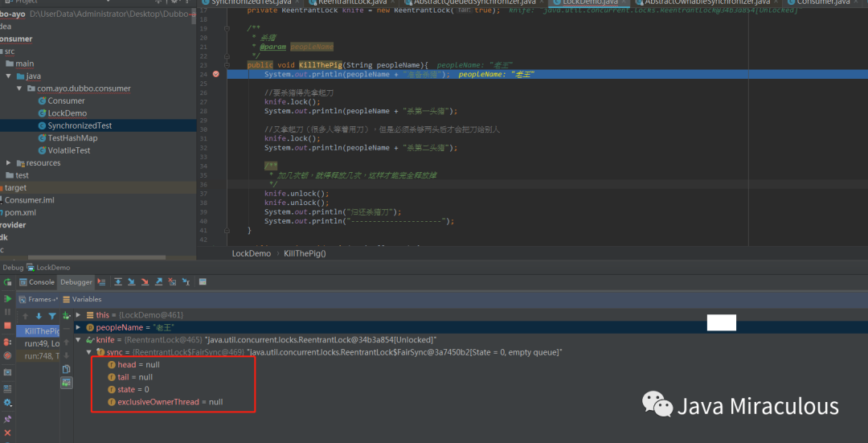Select LockDemo class in project tree

tap(67, 113)
